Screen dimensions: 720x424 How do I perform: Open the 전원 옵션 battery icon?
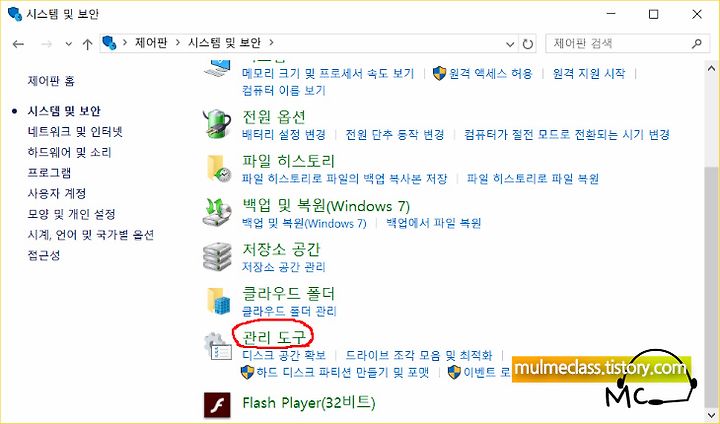pos(218,124)
